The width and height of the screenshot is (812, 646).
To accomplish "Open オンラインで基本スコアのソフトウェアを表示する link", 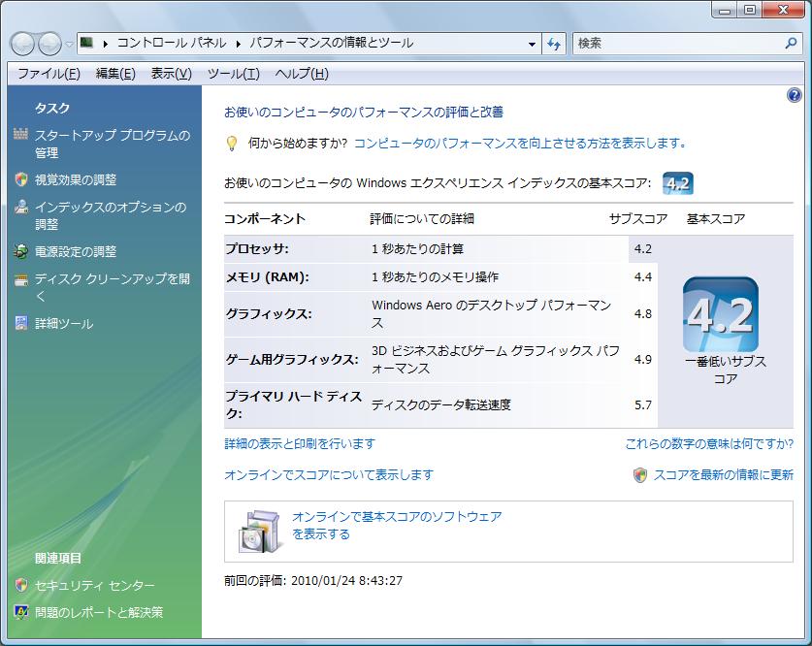I will coord(397,526).
